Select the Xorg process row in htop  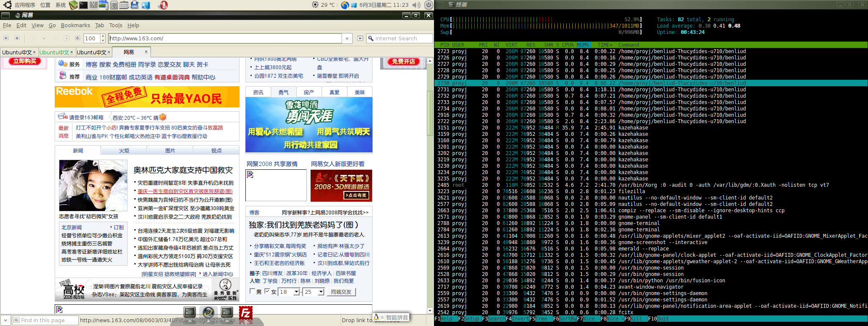click(651, 185)
